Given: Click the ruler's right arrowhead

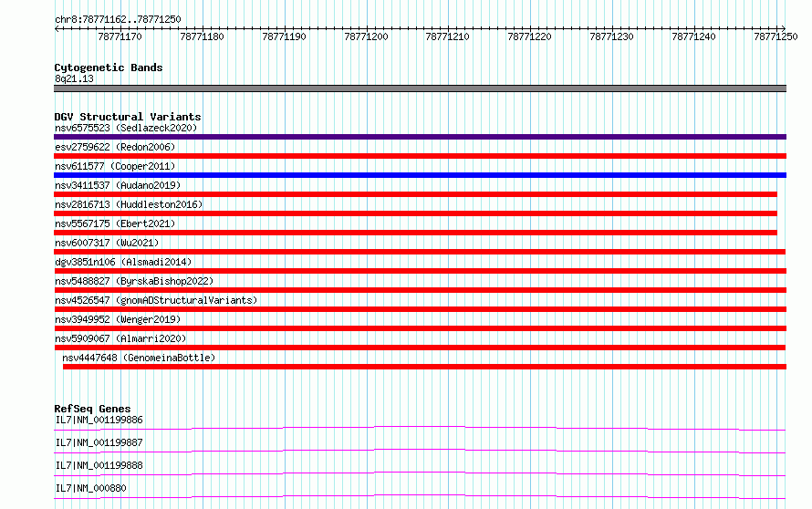Looking at the screenshot, I should 784,29.
